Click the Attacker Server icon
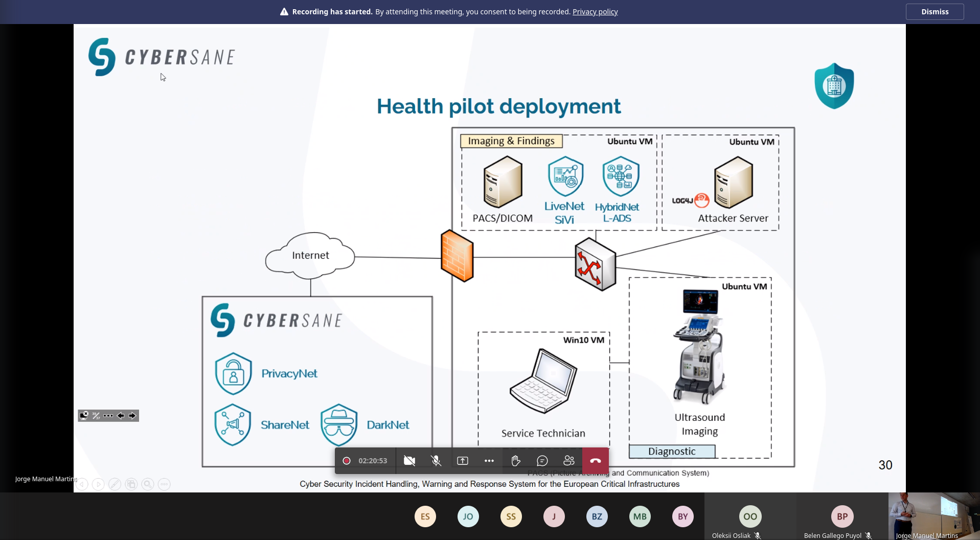 click(734, 182)
